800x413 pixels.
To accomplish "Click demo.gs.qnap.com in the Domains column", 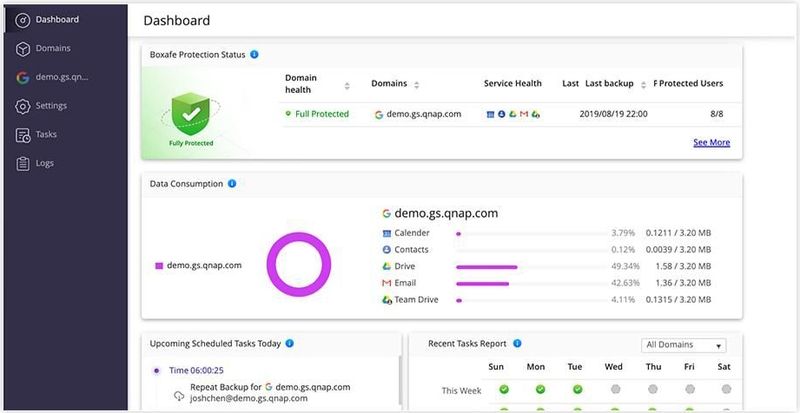I will click(423, 114).
